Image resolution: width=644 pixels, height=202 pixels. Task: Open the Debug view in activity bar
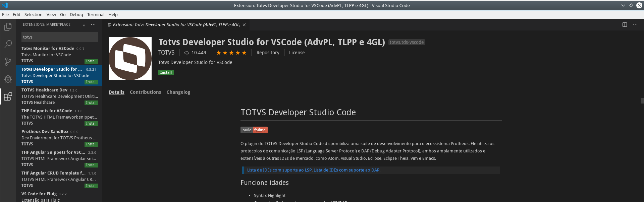click(x=8, y=79)
